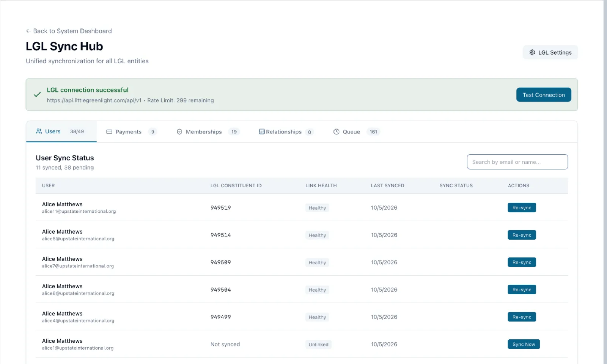Image resolution: width=607 pixels, height=364 pixels.
Task: Go back to System Dashboard
Action: pyautogui.click(x=69, y=31)
